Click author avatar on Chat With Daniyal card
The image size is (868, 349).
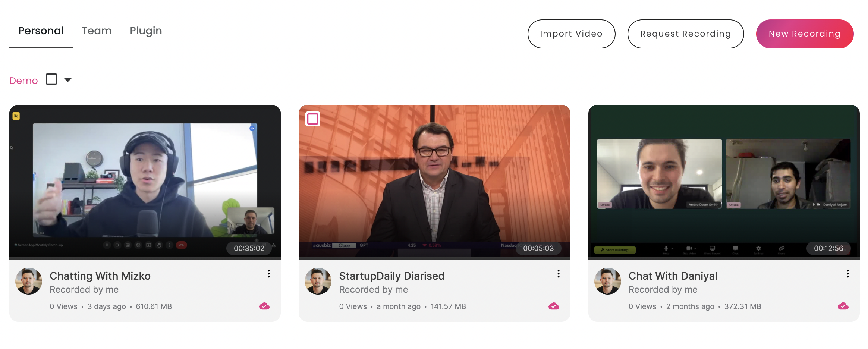607,281
